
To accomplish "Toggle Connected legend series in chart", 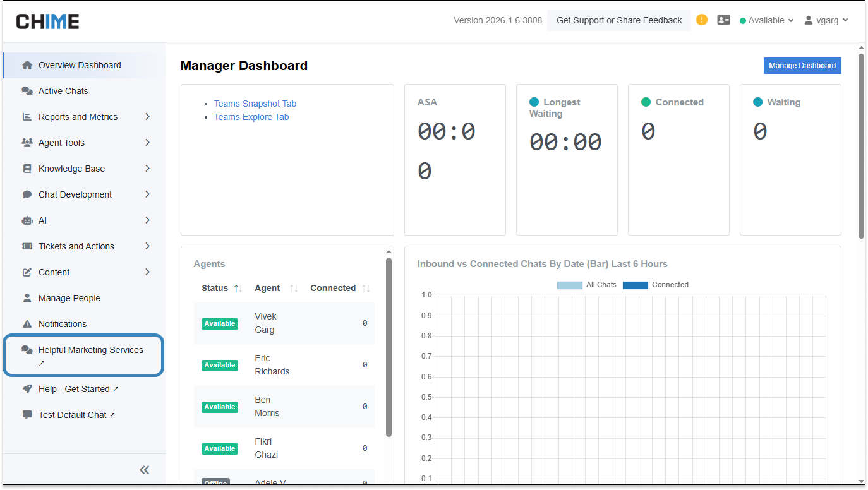I will pyautogui.click(x=656, y=285).
